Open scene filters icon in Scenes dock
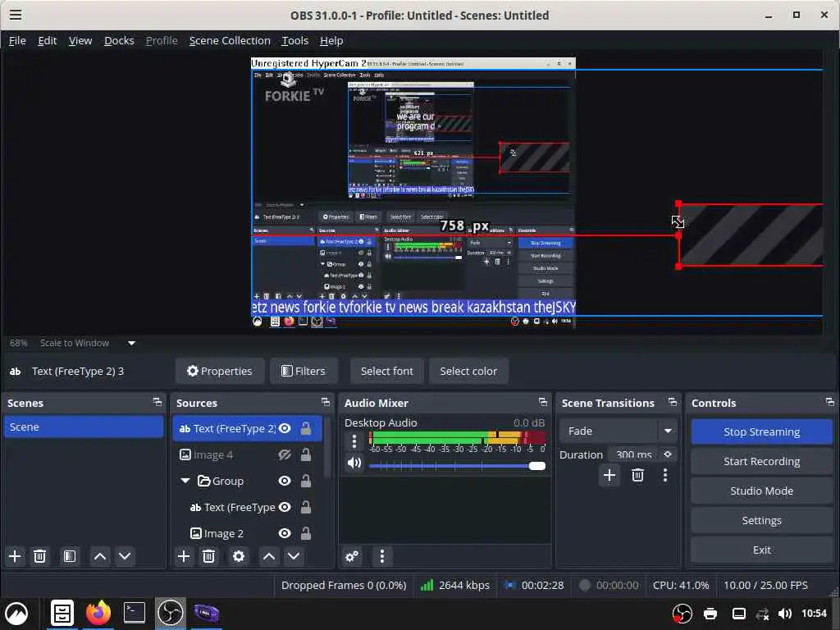Viewport: 840px width, 630px height. 70,556
